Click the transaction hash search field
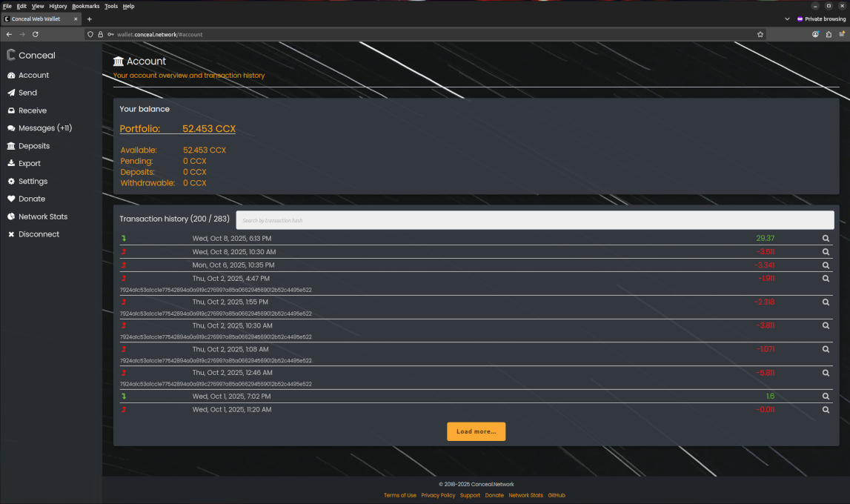850x504 pixels. [534, 219]
